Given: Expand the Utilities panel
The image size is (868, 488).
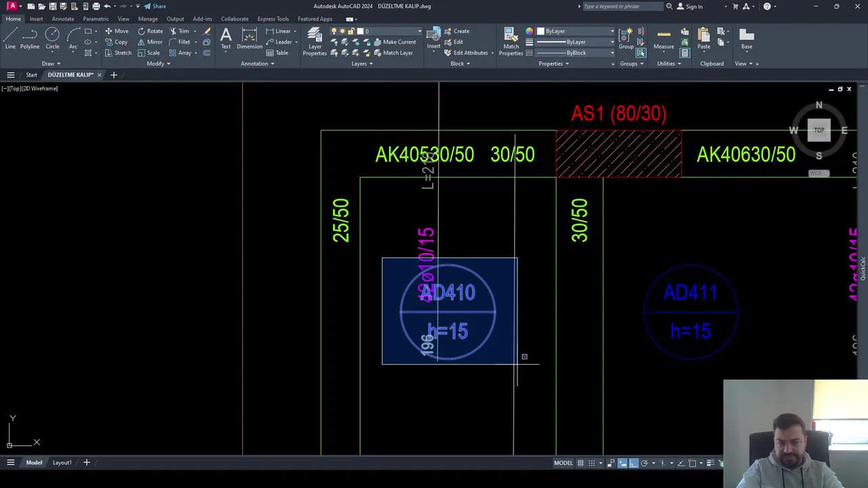Looking at the screenshot, I should click(x=669, y=64).
